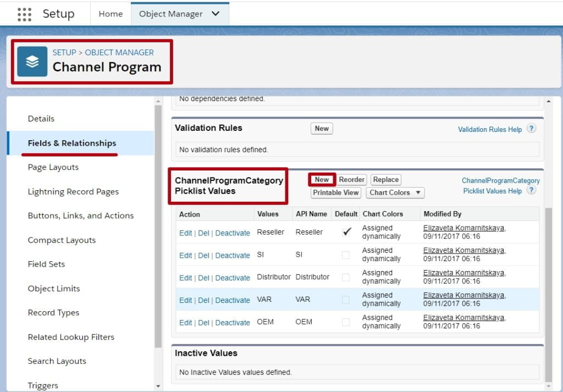Open Page Layouts in the sidebar
This screenshot has width=563, height=392.
click(x=53, y=167)
